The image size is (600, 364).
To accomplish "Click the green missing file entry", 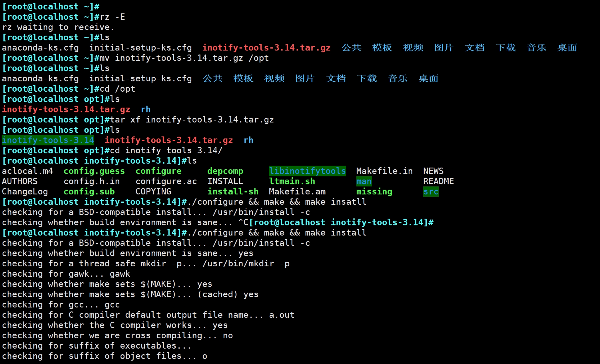I will pyautogui.click(x=374, y=192).
